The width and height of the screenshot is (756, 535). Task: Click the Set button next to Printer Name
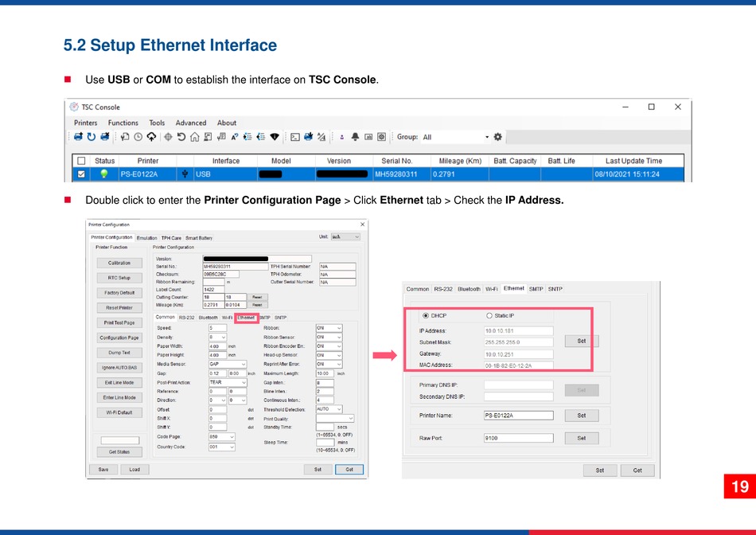(582, 416)
